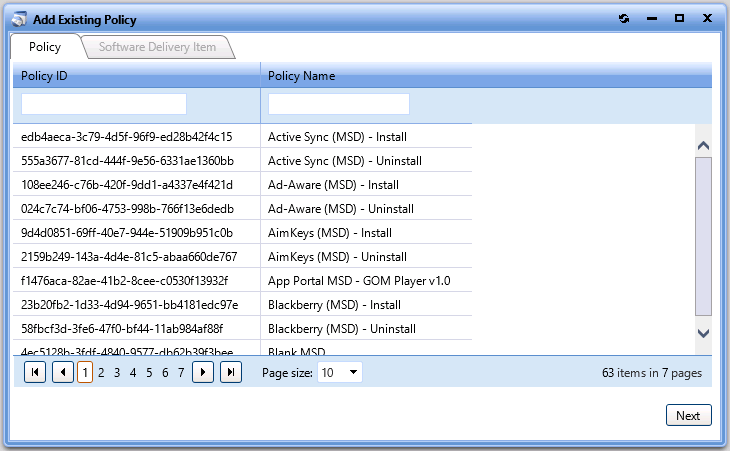The height and width of the screenshot is (451, 730).
Task: Switch to Software Delivery Item tab
Action: coord(157,47)
